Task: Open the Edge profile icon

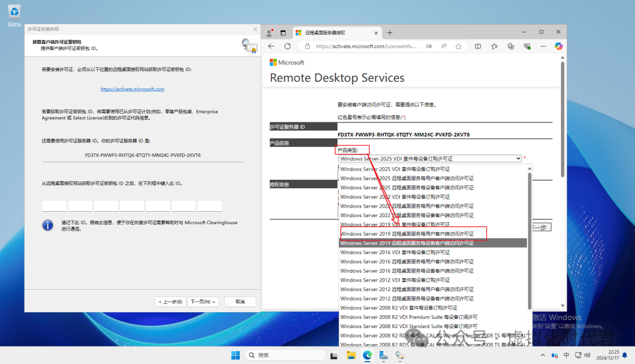Action: pyautogui.click(x=270, y=32)
